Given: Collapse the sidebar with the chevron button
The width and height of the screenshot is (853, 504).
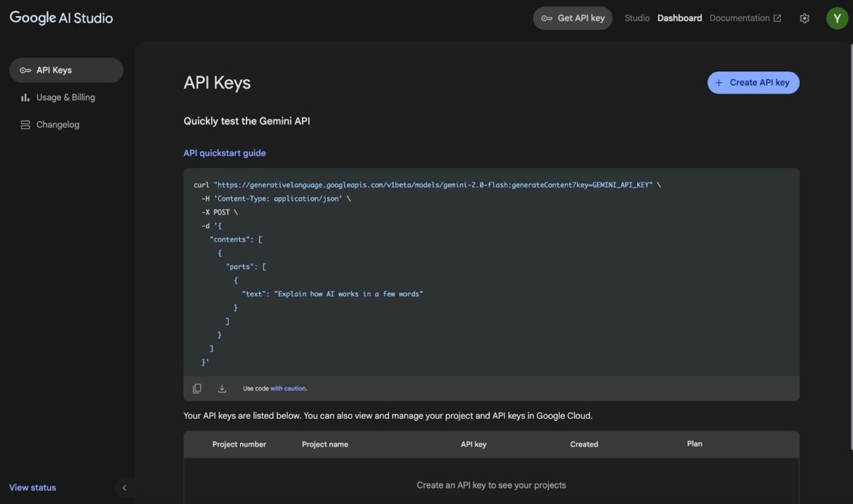Looking at the screenshot, I should [x=124, y=487].
